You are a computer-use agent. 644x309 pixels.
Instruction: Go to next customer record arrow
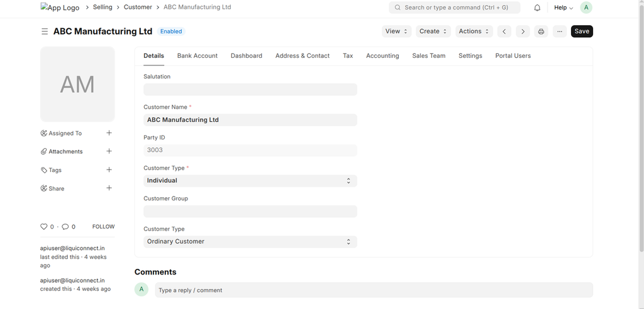point(523,31)
